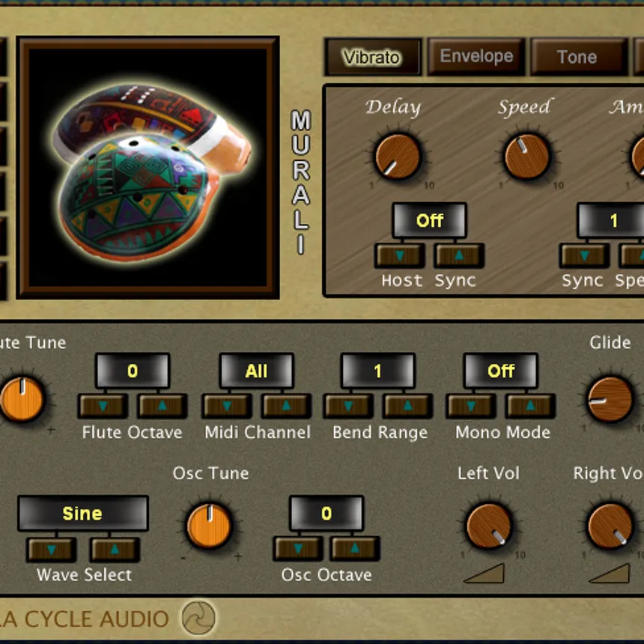Click the Mono Mode Off display
This screenshot has height=644, width=644.
click(x=501, y=371)
